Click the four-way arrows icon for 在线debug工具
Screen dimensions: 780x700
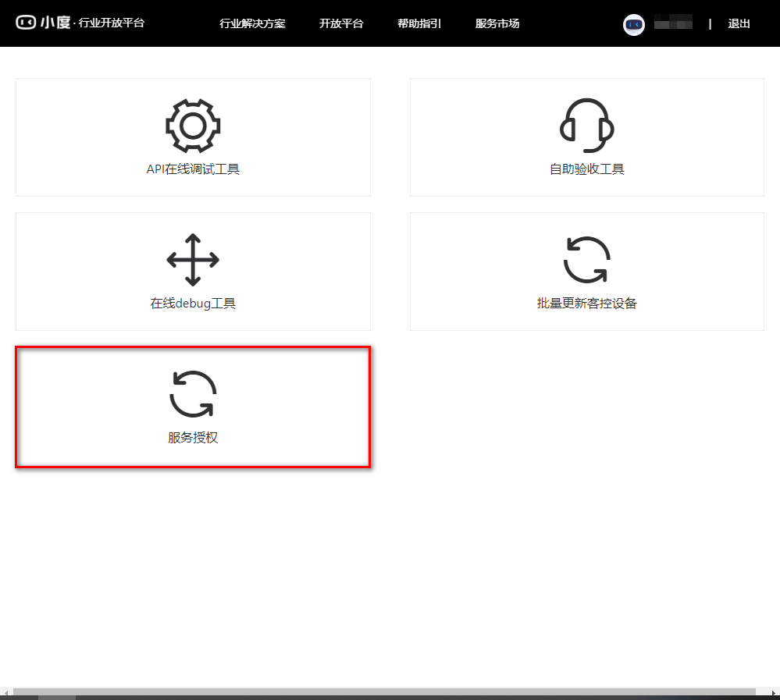pos(193,260)
